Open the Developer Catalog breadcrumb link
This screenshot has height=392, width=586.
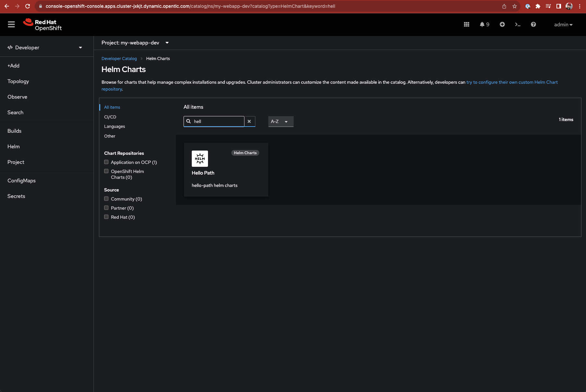click(x=119, y=58)
